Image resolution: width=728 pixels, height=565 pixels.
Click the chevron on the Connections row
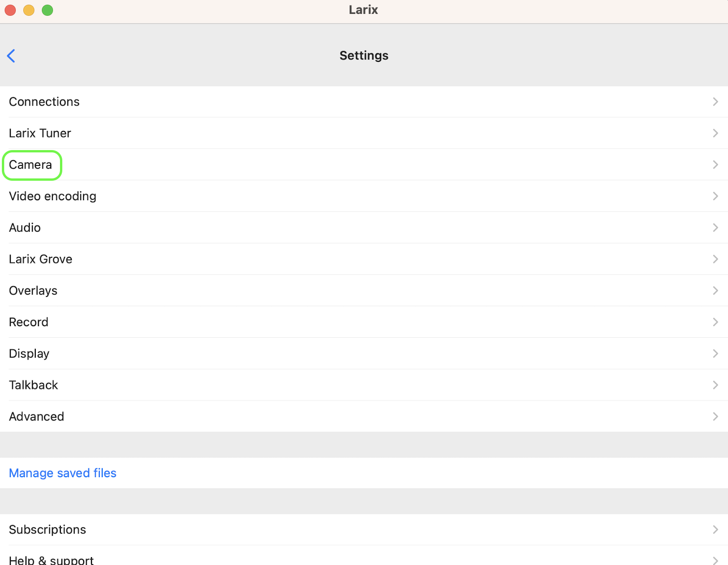(715, 102)
